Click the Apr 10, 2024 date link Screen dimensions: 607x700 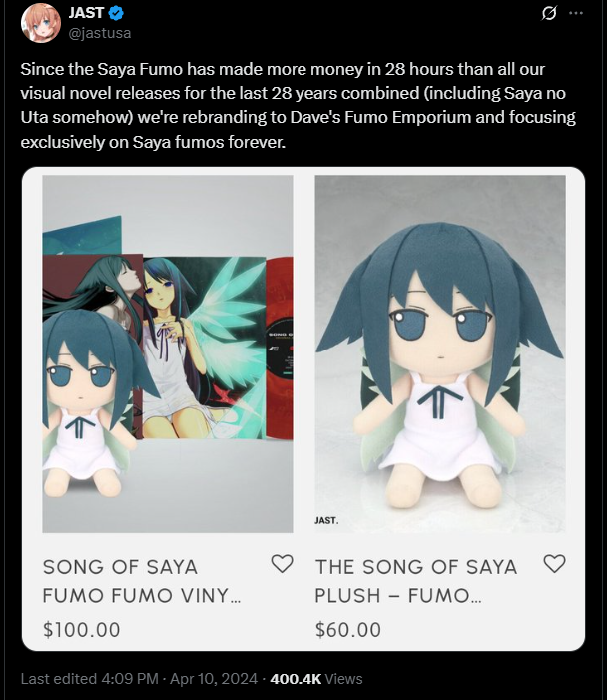pos(214,679)
